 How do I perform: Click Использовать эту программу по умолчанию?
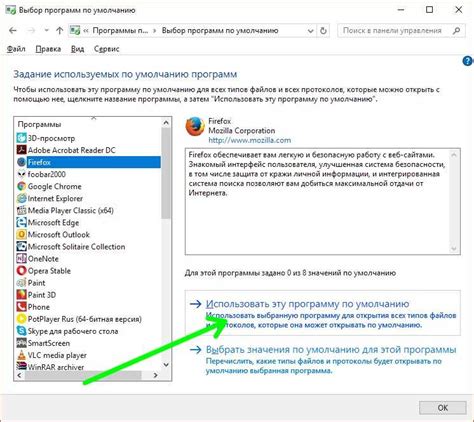click(307, 304)
